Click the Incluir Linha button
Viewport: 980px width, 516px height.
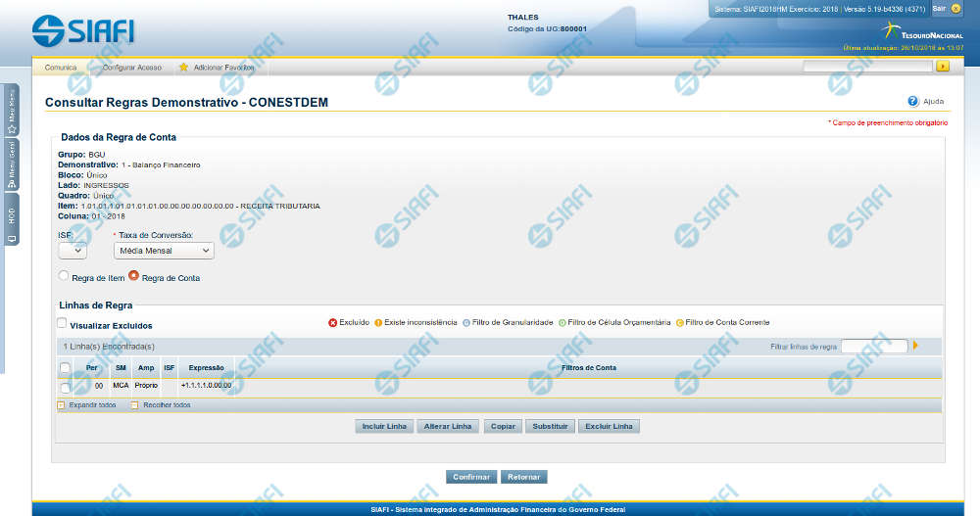(x=384, y=427)
